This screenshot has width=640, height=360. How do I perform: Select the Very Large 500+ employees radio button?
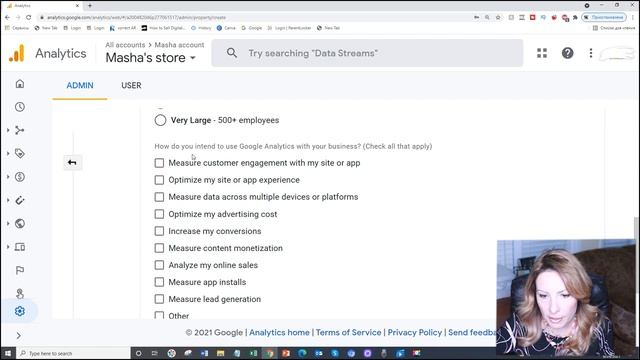160,120
